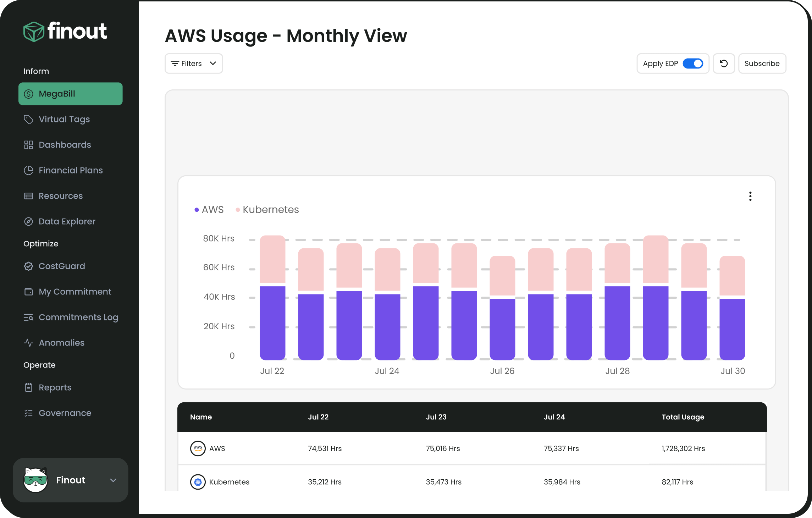812x518 pixels.
Task: Click the Dashboards grid icon
Action: (x=29, y=145)
